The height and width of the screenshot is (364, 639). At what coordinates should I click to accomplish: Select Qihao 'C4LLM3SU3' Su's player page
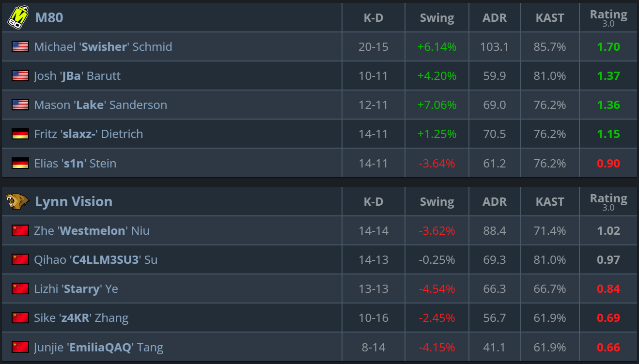95,259
